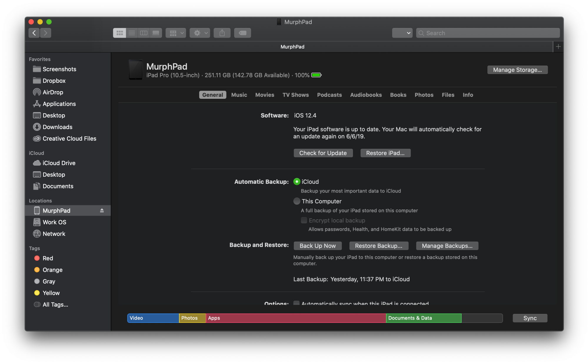This screenshot has width=588, height=364.
Task: Switch to the Photos tab
Action: pyautogui.click(x=424, y=94)
